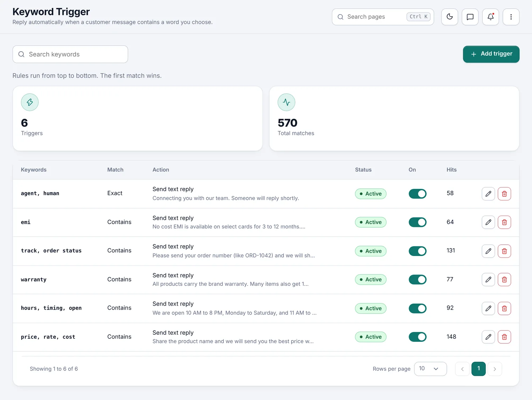Edit the track, order status trigger

pyautogui.click(x=488, y=251)
